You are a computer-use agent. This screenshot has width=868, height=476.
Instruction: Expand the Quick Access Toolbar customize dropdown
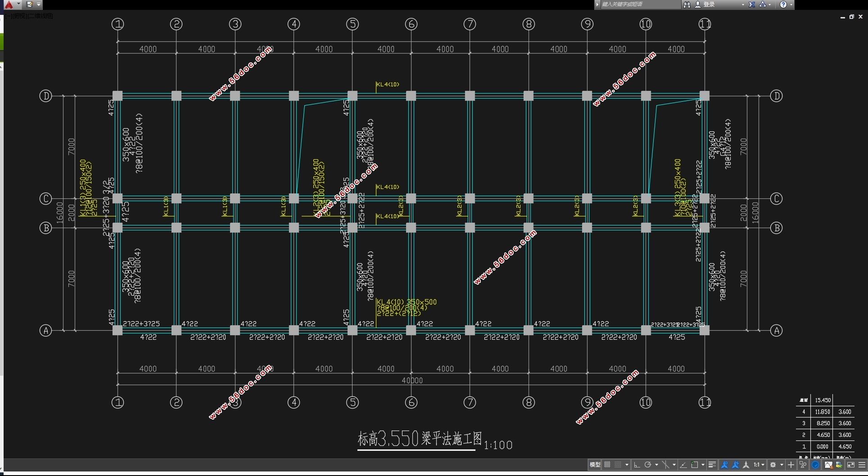tap(39, 4)
